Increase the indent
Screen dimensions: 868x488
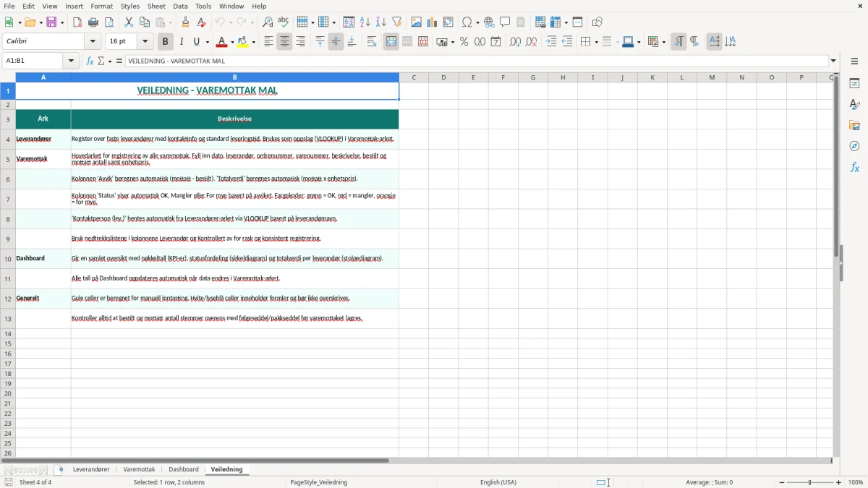click(551, 42)
